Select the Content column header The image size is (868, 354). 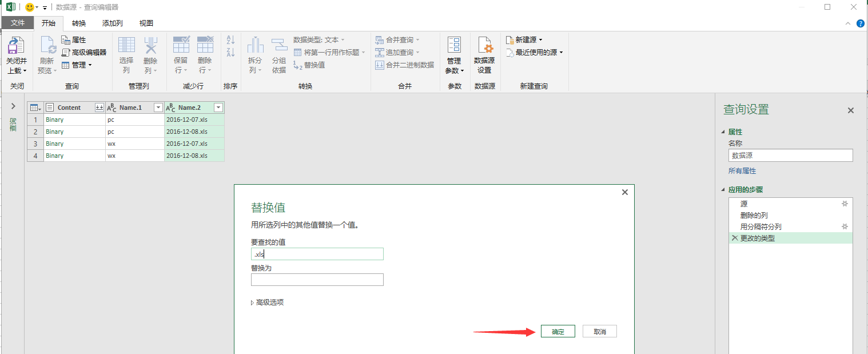74,108
